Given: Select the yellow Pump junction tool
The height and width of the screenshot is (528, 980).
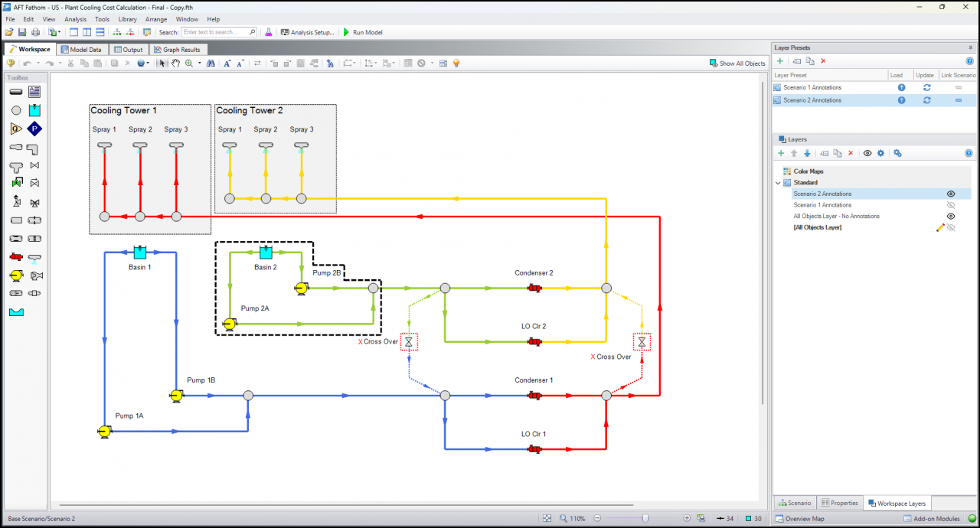Looking at the screenshot, I should point(16,275).
